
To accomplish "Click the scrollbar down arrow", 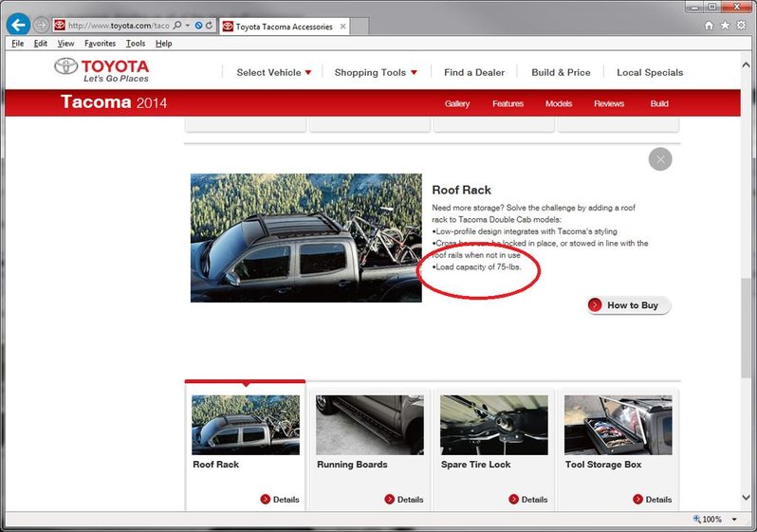I will [x=746, y=497].
